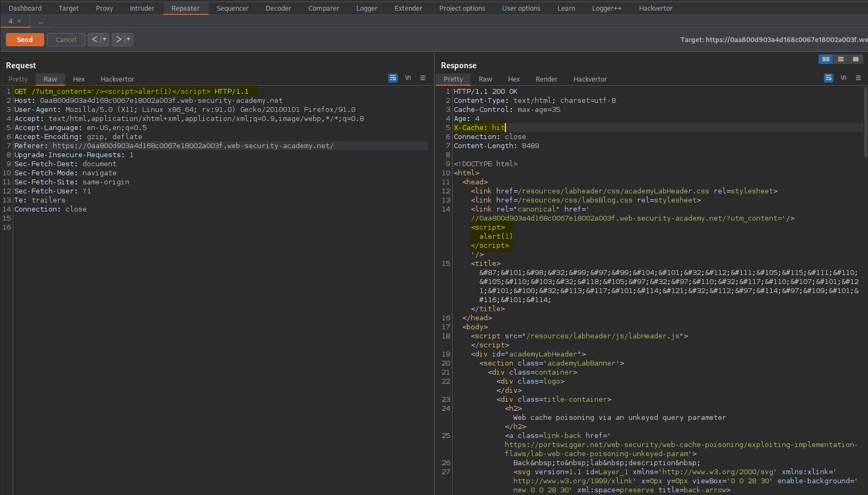Click the Target URL label at top right
The height and width of the screenshot is (495, 868).
[x=774, y=39]
